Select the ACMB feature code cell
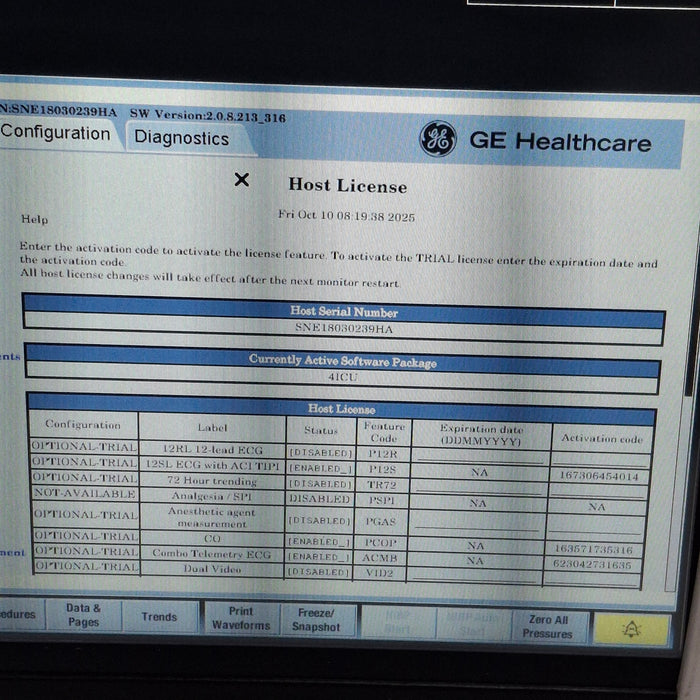Image resolution: width=700 pixels, height=700 pixels. (x=380, y=558)
